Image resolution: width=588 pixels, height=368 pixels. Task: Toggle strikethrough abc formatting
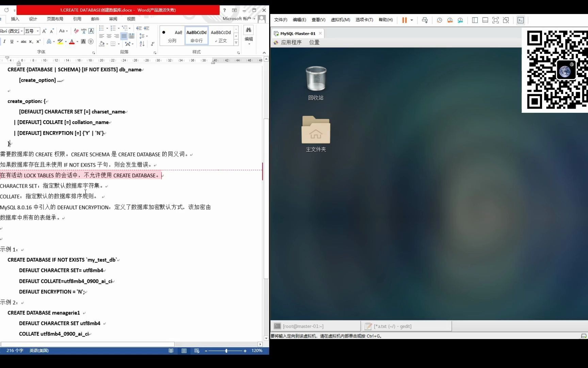pyautogui.click(x=23, y=42)
